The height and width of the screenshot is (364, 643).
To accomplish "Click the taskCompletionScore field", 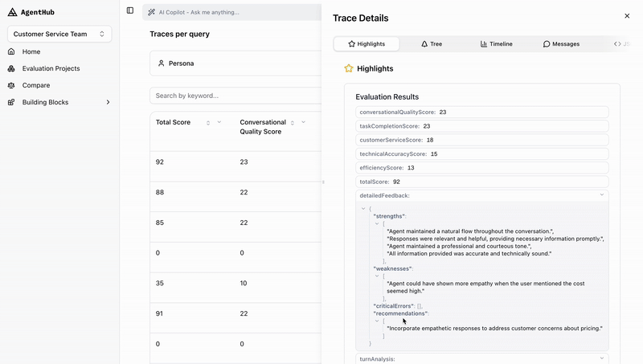I will [x=481, y=126].
